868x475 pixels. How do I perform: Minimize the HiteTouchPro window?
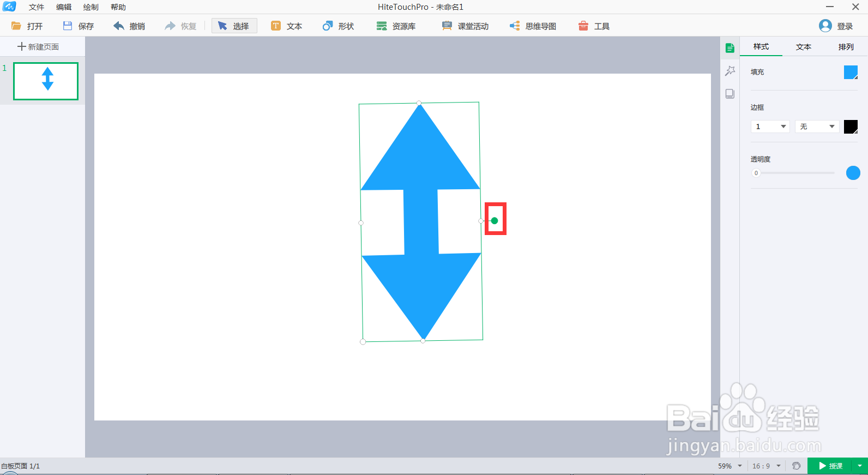click(x=830, y=7)
